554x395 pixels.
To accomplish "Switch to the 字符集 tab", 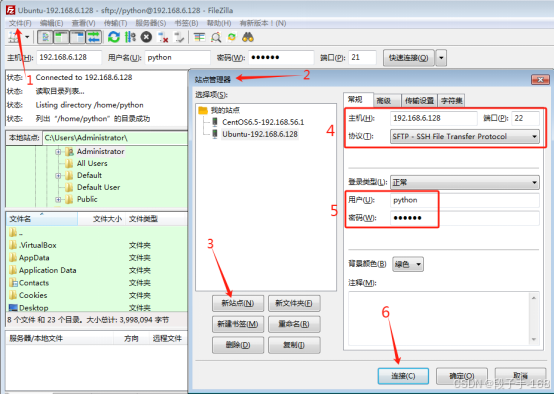I will pyautogui.click(x=452, y=101).
